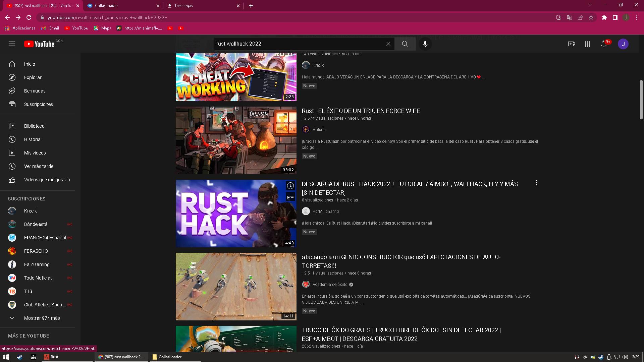Open video Rust - EL ÉXITO DE UN TRIO
Screen dimensions: 644x362
coord(361,111)
